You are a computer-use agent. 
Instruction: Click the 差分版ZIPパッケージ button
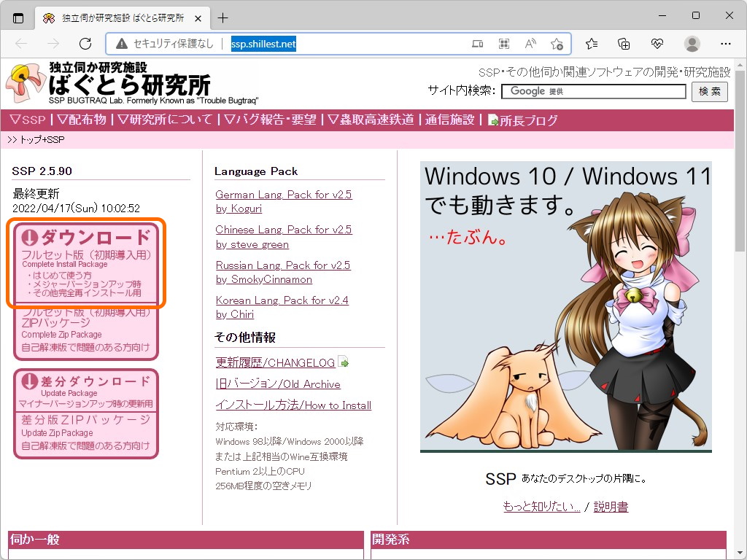(86, 435)
